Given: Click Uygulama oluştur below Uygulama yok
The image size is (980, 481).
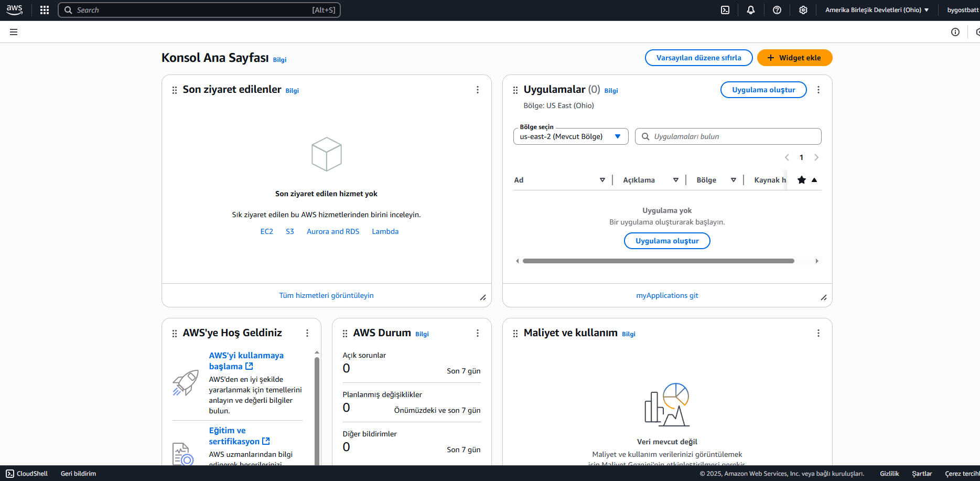Looking at the screenshot, I should [x=667, y=241].
